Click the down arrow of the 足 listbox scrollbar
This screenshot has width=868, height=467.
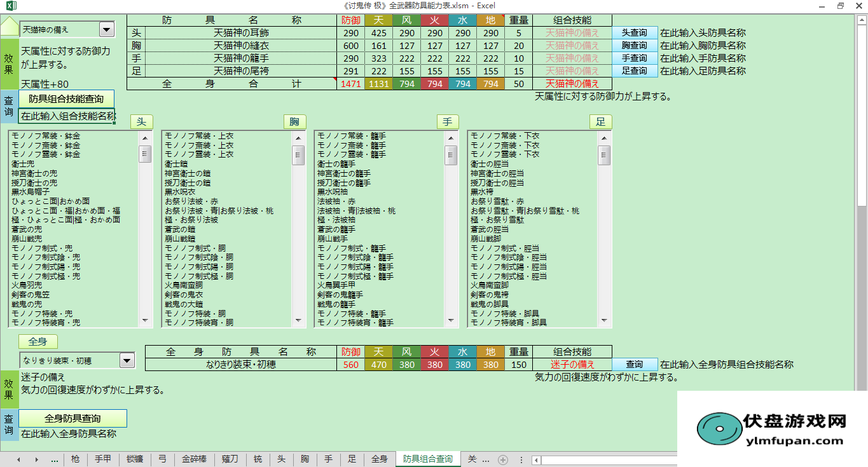pyautogui.click(x=604, y=321)
